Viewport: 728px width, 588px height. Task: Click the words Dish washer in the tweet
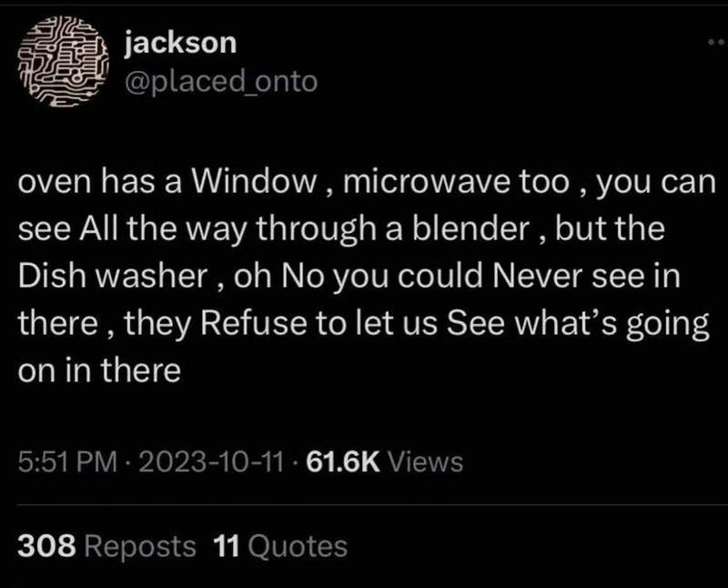click(112, 276)
